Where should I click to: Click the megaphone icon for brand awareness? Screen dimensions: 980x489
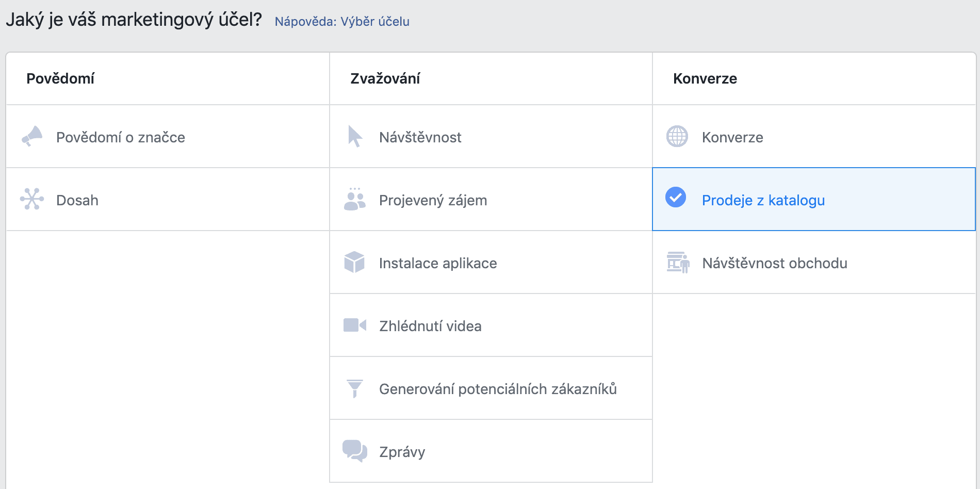point(32,137)
